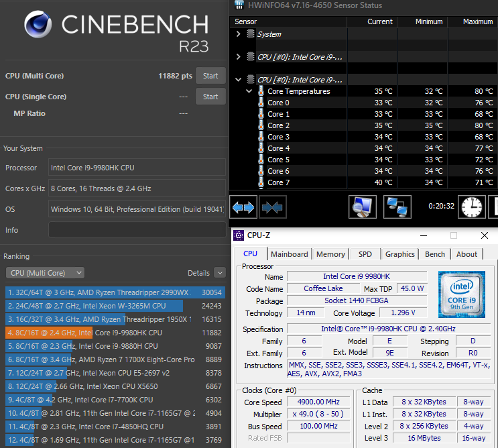Select ranking row 7 Xeon E5-2697 v2
The image size is (498, 448).
click(x=115, y=373)
